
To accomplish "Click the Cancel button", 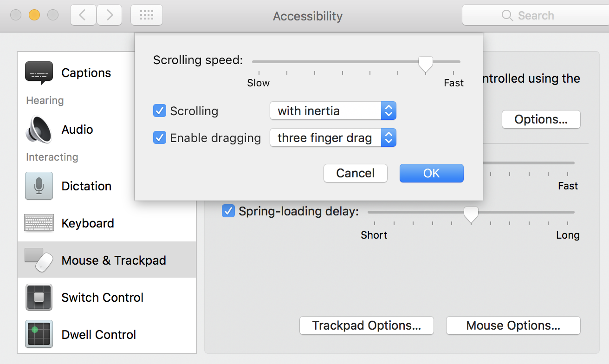I will pos(355,173).
